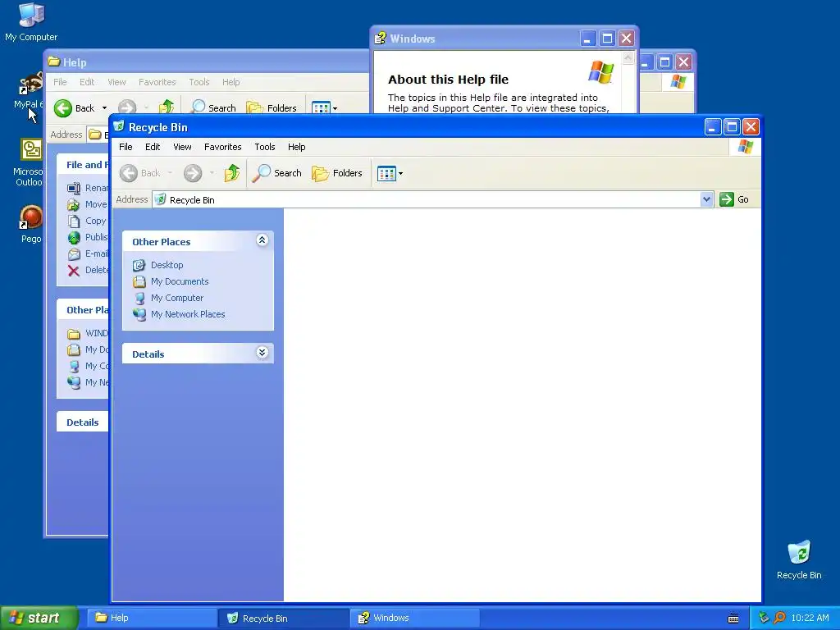Open the Favorites menu in Help window
840x630 pixels.
tap(157, 82)
